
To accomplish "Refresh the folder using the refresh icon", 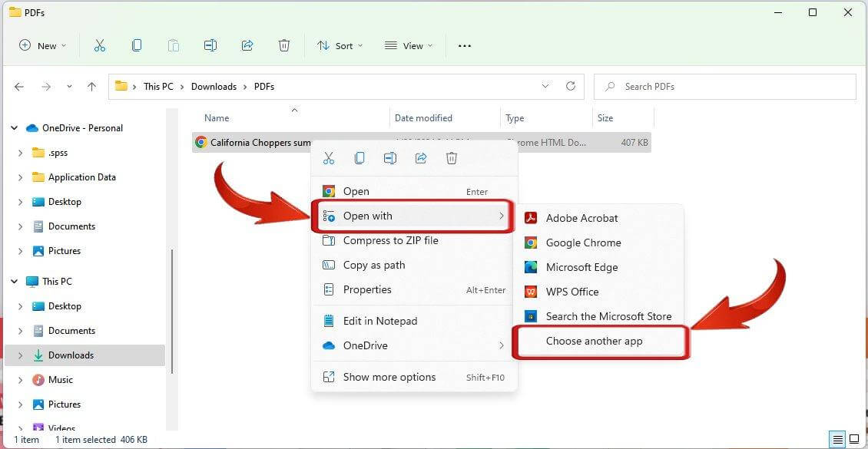I will (x=571, y=86).
